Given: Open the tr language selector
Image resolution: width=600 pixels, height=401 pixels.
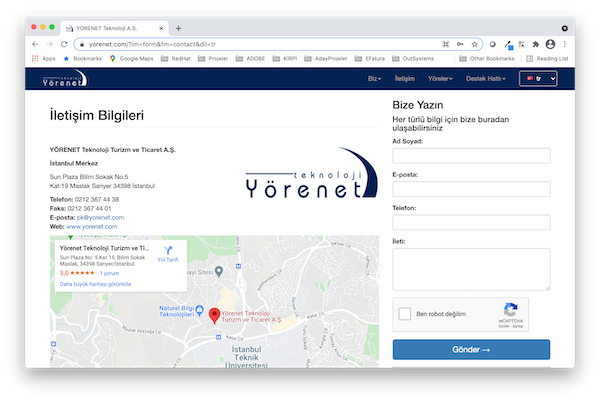Looking at the screenshot, I should click(x=538, y=79).
